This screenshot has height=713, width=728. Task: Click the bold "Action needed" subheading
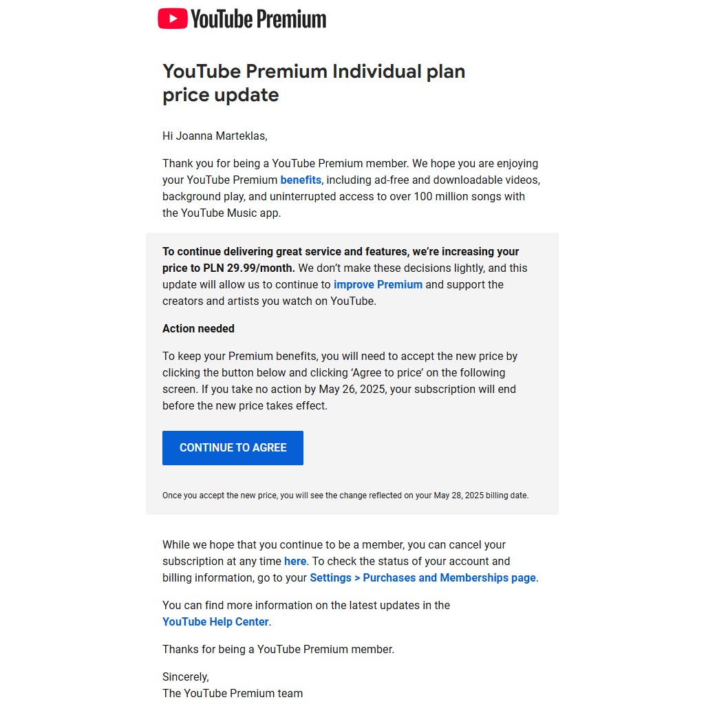[x=198, y=329]
